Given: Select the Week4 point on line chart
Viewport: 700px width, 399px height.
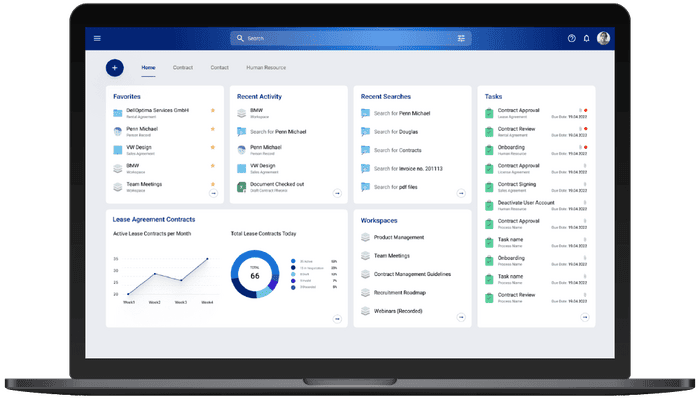Looking at the screenshot, I should click(207, 259).
